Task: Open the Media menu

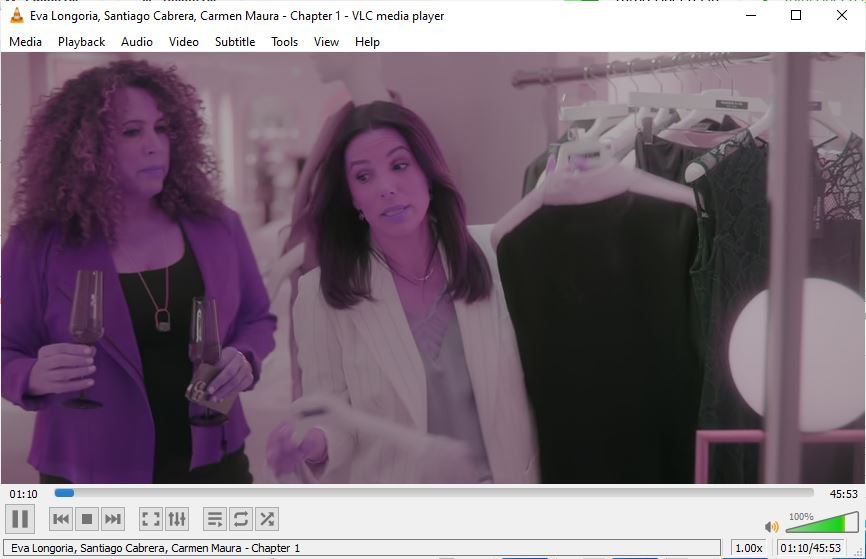Action: click(x=25, y=42)
